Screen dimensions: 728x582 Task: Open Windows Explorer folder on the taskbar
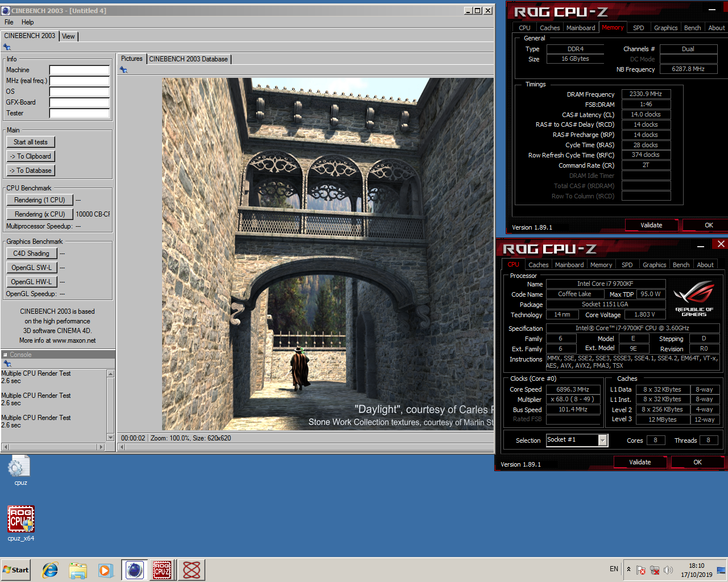[78, 570]
